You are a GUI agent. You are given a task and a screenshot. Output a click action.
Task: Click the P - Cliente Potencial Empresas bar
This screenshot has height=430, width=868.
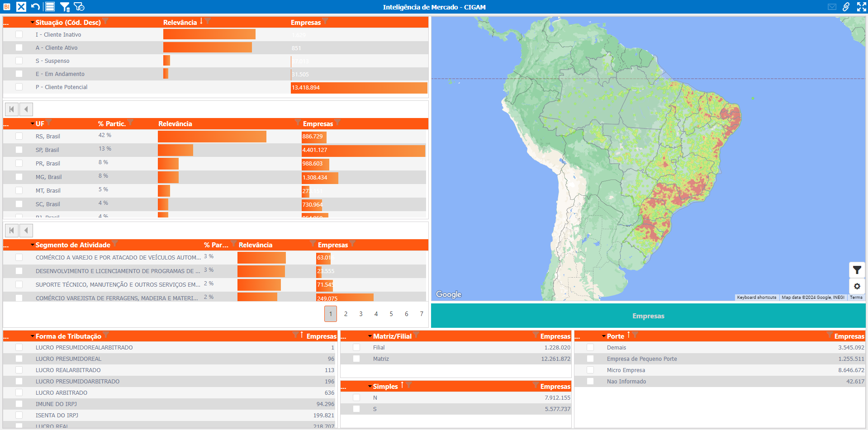pos(359,88)
